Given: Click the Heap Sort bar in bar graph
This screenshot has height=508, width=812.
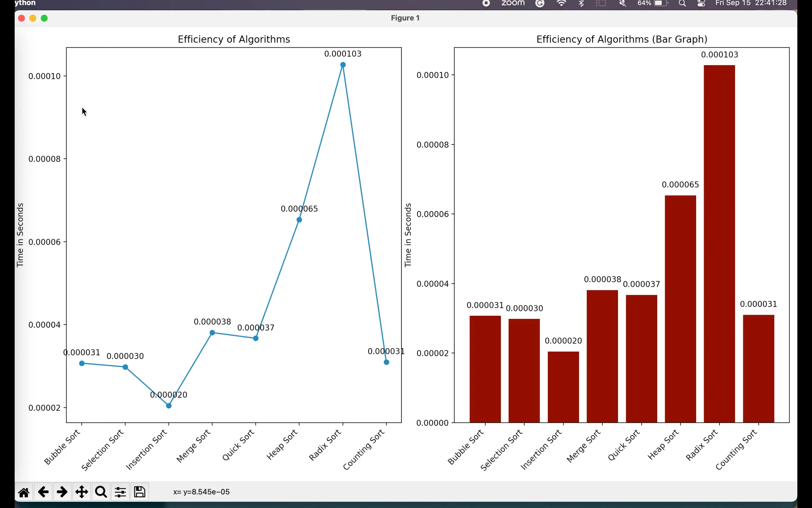Looking at the screenshot, I should [680, 309].
